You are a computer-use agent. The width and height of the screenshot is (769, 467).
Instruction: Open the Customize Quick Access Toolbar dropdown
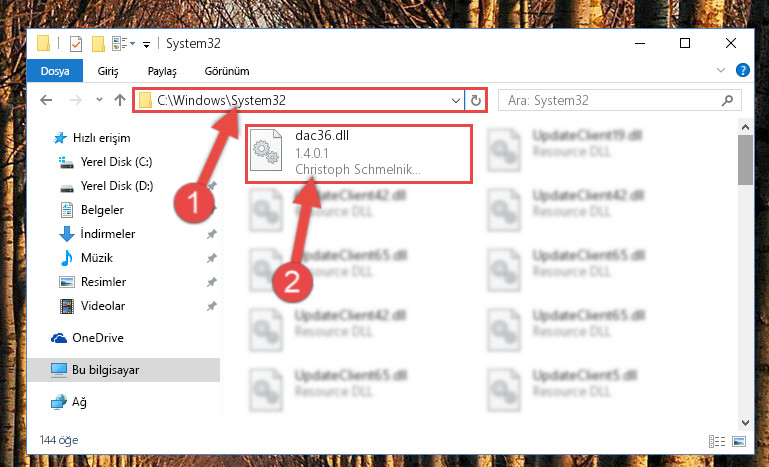[x=146, y=45]
